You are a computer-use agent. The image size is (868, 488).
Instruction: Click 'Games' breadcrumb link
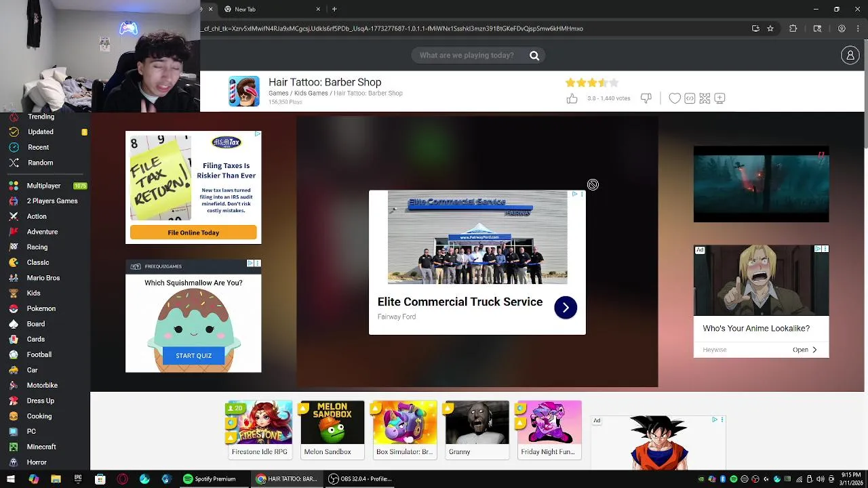pos(278,93)
